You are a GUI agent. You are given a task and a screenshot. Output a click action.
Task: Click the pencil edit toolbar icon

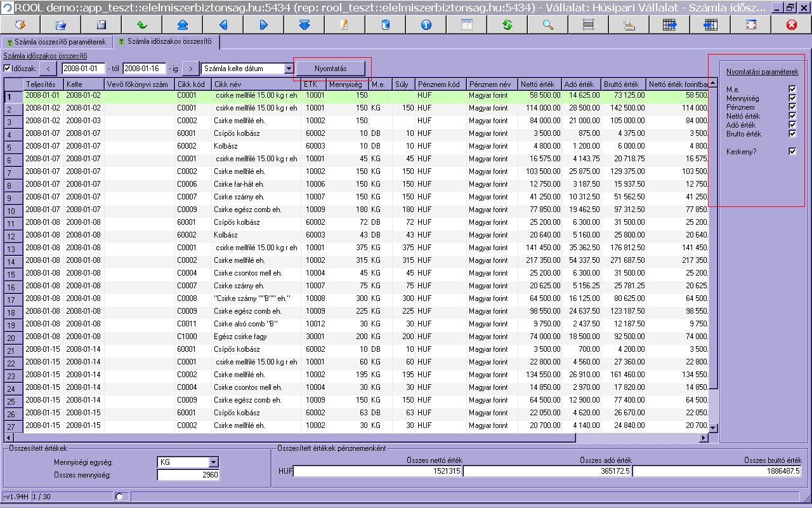345,25
